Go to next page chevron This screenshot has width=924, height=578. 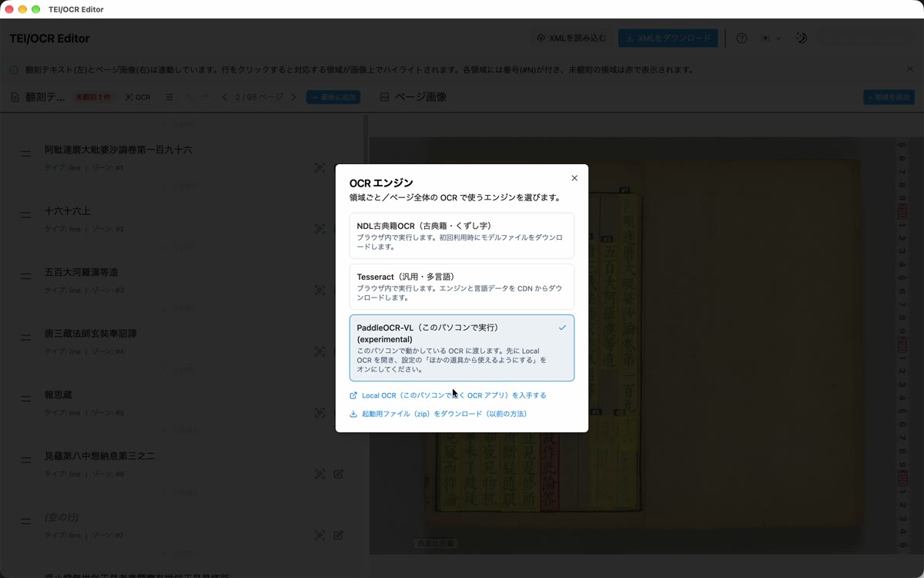point(293,97)
